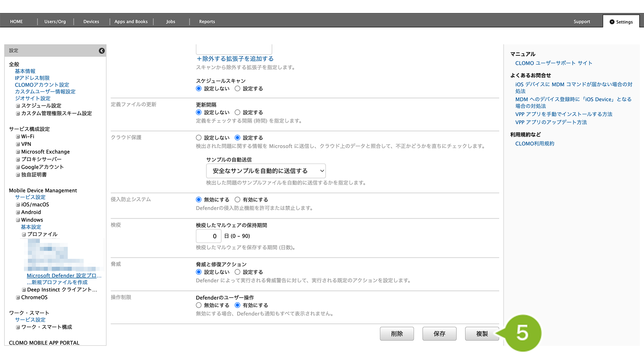The width and height of the screenshot is (644, 362).
Task: Expand the VPN plus icon
Action: (18, 144)
